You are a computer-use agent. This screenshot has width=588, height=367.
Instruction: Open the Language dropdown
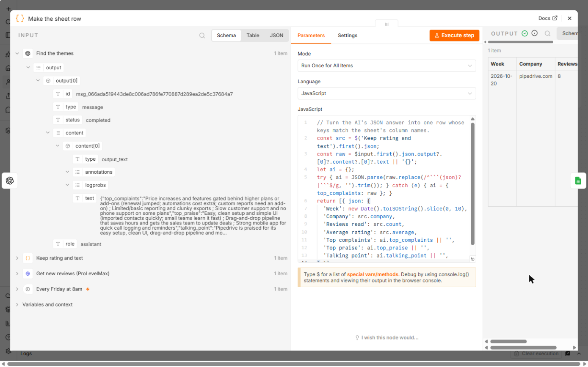(386, 93)
